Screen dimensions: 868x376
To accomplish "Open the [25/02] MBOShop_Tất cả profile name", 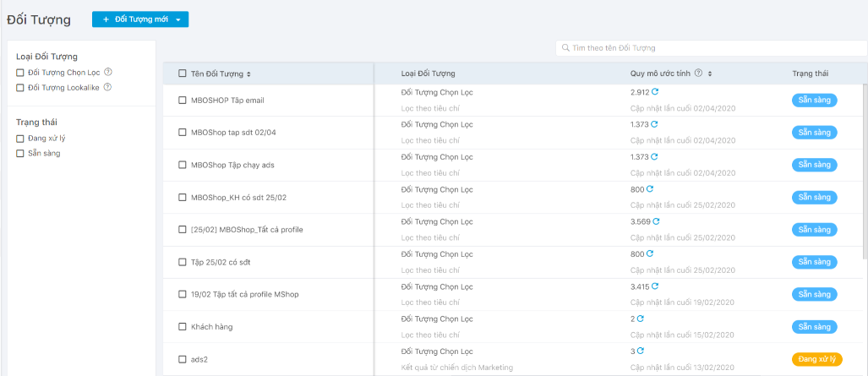I will click(x=247, y=229).
